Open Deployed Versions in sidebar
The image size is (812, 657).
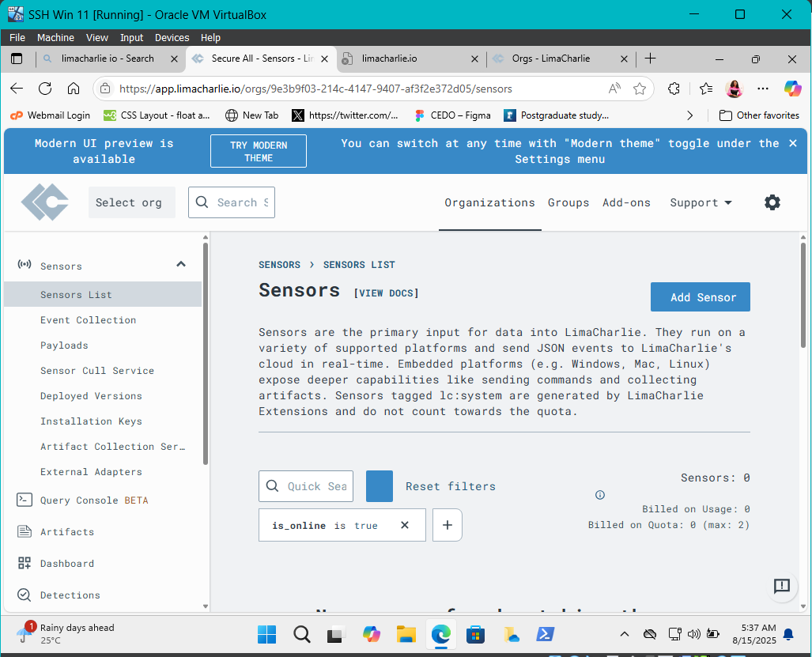91,396
